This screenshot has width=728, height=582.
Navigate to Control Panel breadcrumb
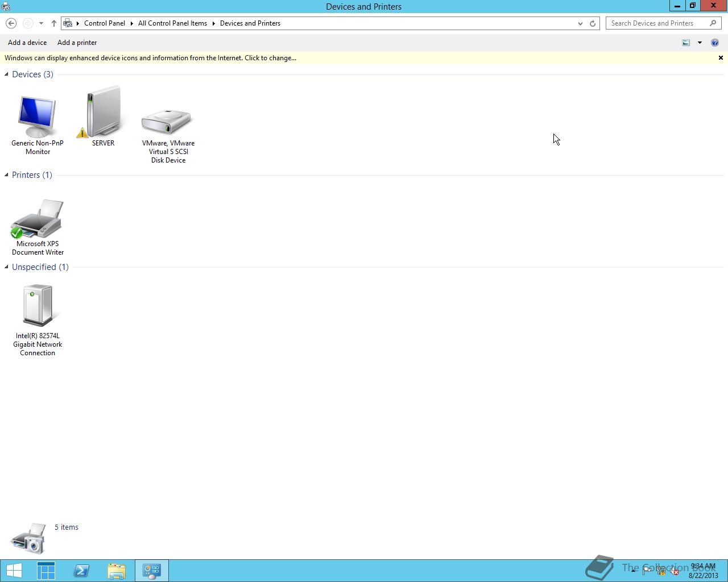pos(105,23)
